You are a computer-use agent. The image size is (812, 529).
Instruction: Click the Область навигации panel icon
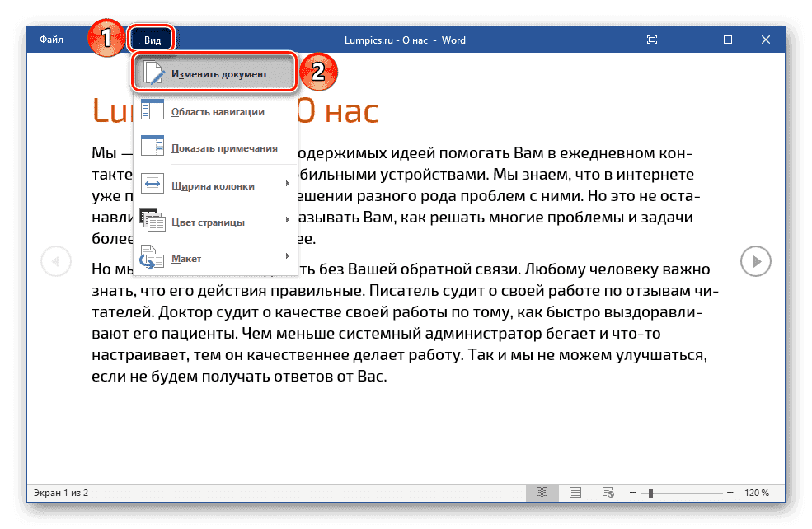tap(153, 109)
